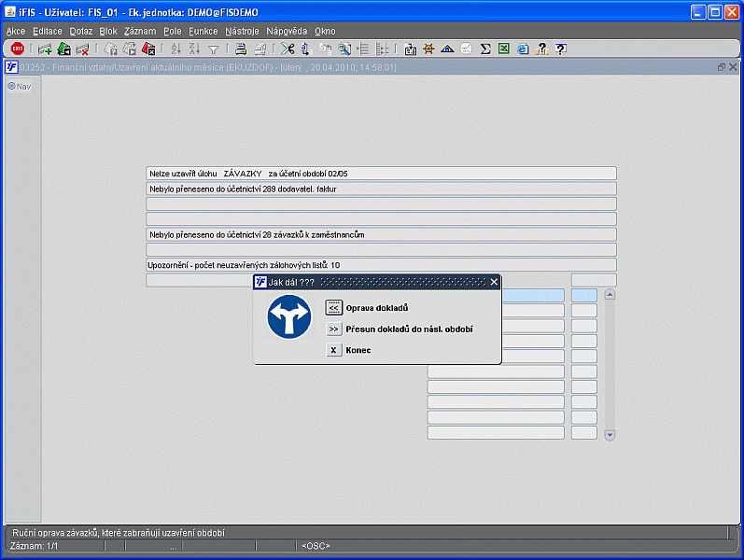The image size is (744, 560).
Task: Click the '28 závazků k zaměstnancům' field
Action: point(382,234)
